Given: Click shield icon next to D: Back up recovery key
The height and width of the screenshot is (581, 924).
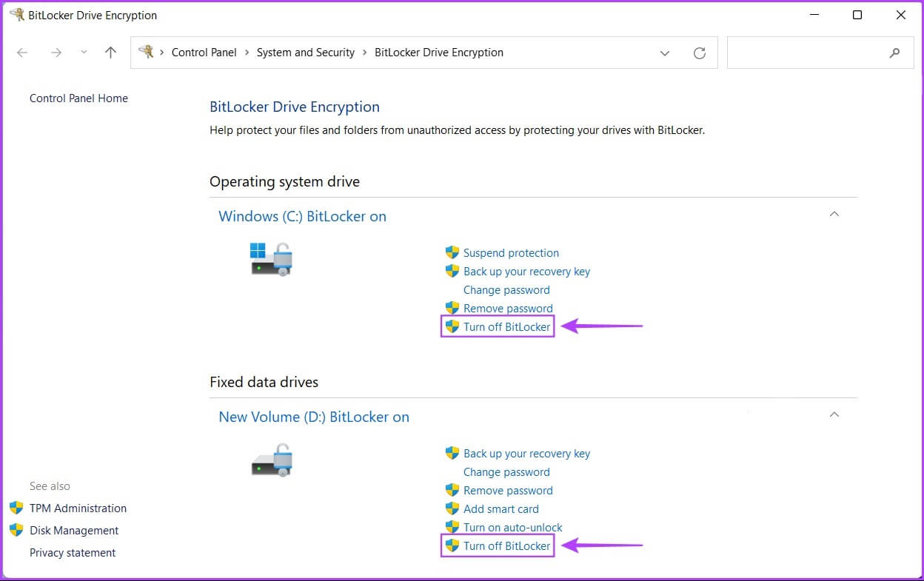Looking at the screenshot, I should 452,453.
